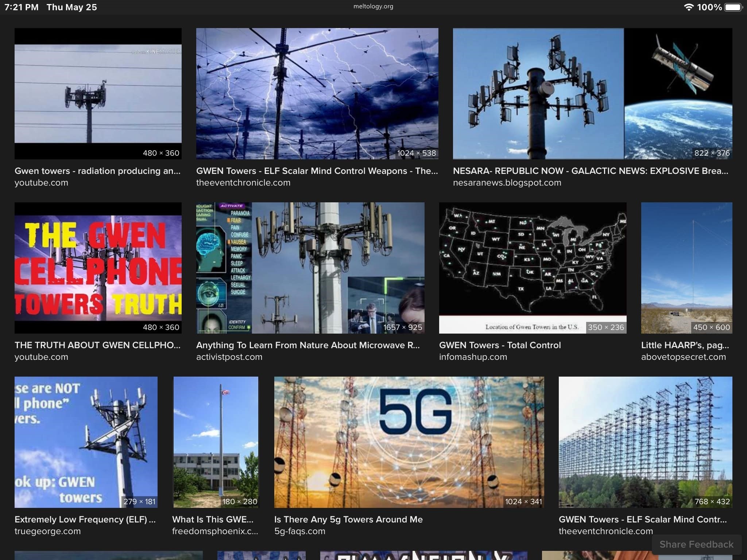Click the 350 × 236 size badge
The height and width of the screenshot is (560, 747).
tap(606, 327)
